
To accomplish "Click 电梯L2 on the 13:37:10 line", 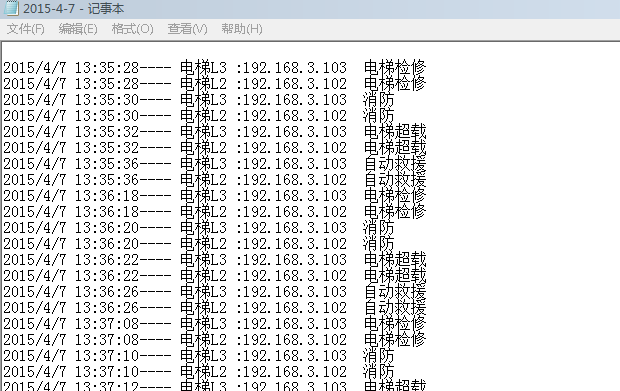I will (x=204, y=371).
